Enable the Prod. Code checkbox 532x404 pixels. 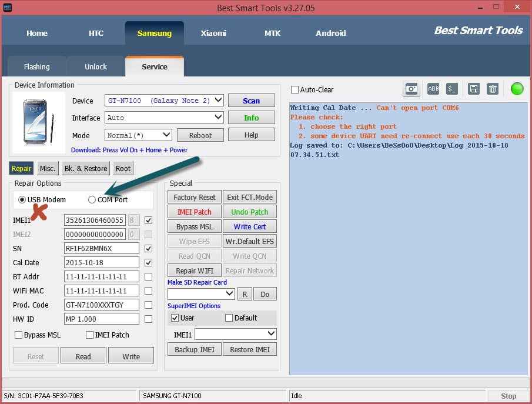pyautogui.click(x=148, y=305)
